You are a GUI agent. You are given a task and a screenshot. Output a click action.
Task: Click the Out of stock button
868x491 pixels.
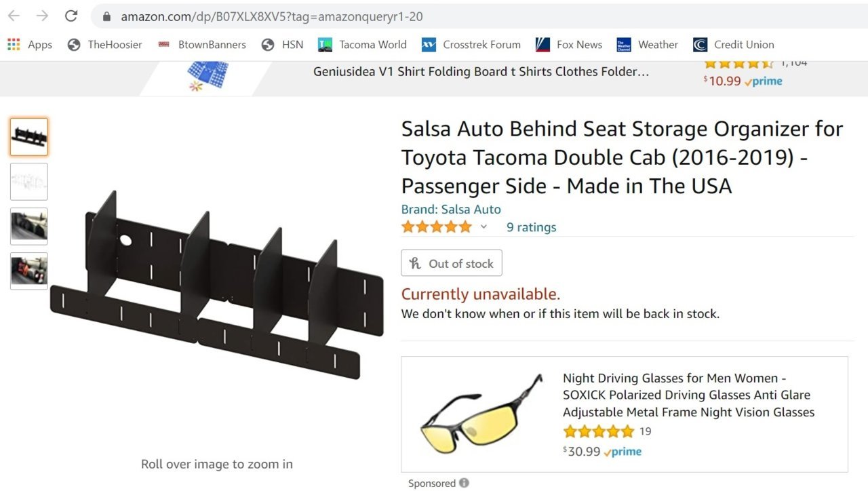coord(452,263)
